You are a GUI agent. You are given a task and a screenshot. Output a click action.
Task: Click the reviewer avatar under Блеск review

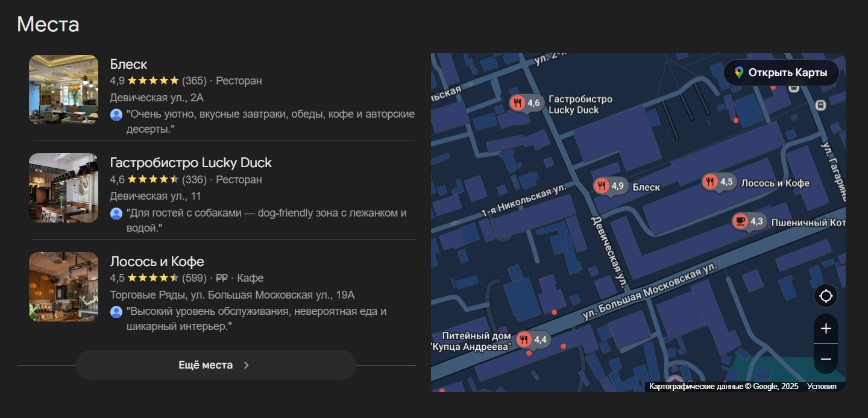pyautogui.click(x=116, y=115)
